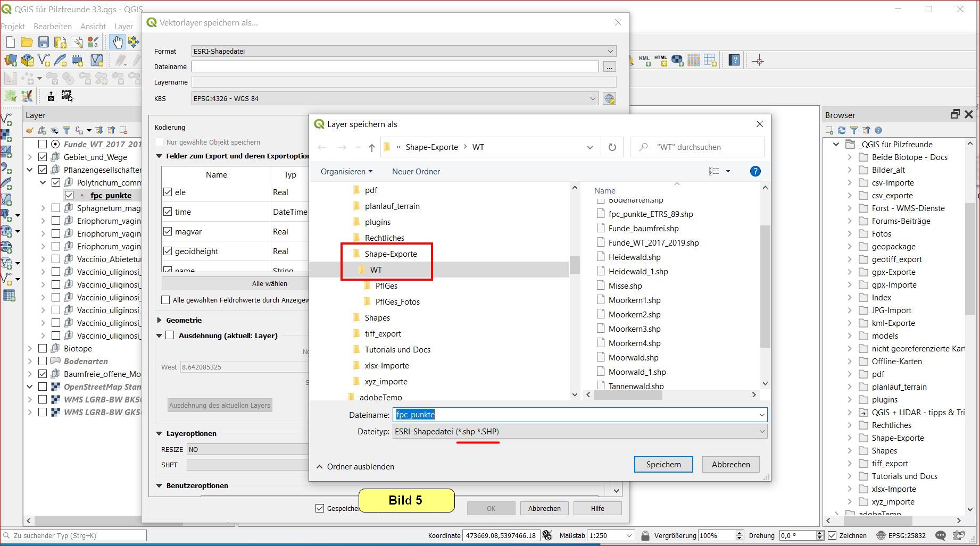Open the Bearbeiten menu
This screenshot has width=980, height=546.
click(x=52, y=27)
